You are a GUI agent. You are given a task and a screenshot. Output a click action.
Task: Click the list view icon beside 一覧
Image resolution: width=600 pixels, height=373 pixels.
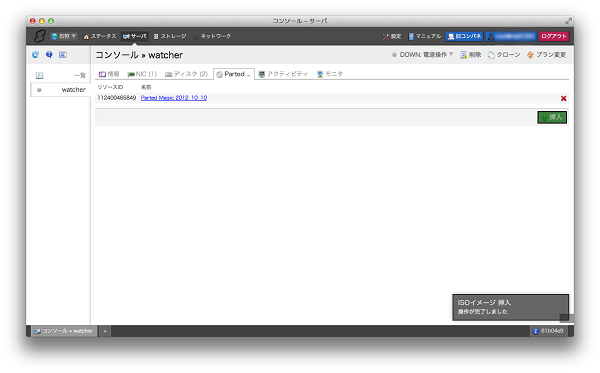pos(39,75)
